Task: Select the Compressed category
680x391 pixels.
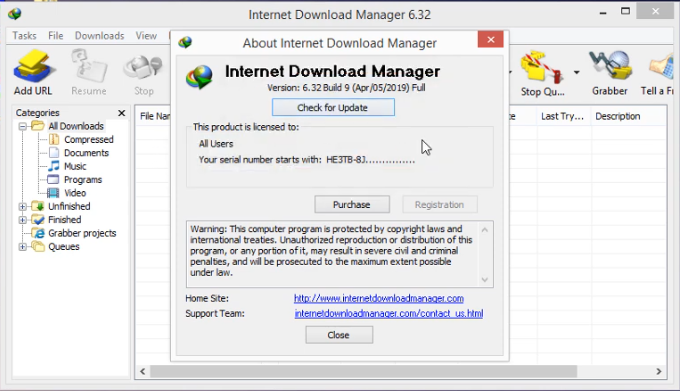Action: 88,140
